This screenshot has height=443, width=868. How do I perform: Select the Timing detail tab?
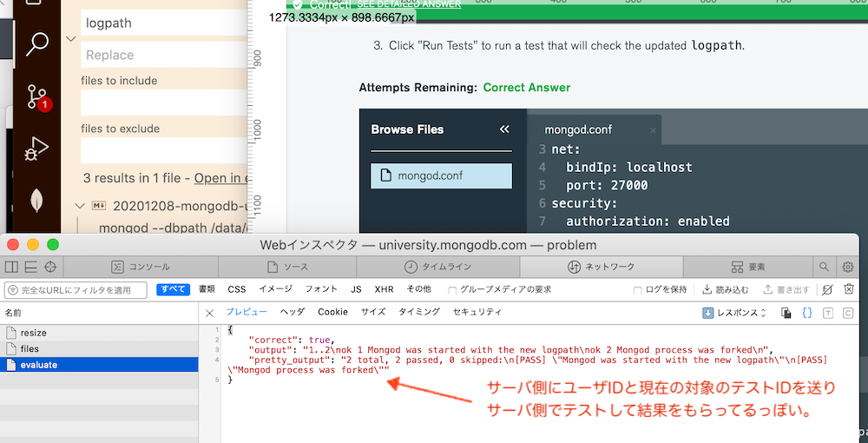(419, 312)
